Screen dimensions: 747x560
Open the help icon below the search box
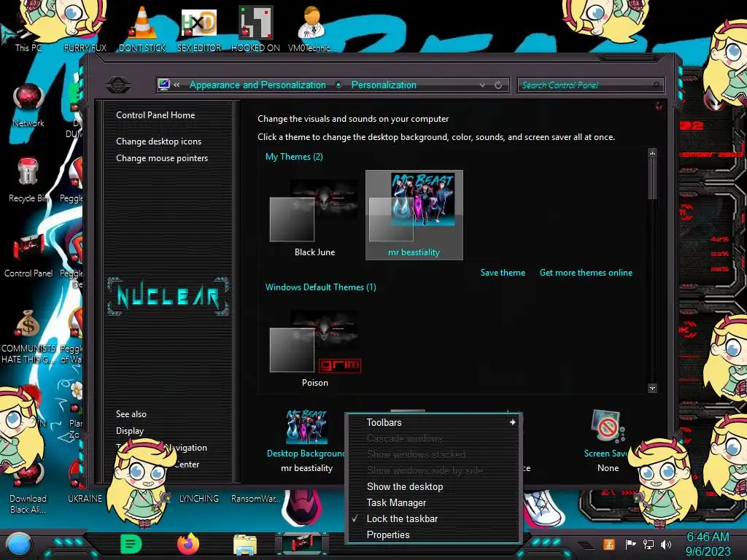point(659,106)
